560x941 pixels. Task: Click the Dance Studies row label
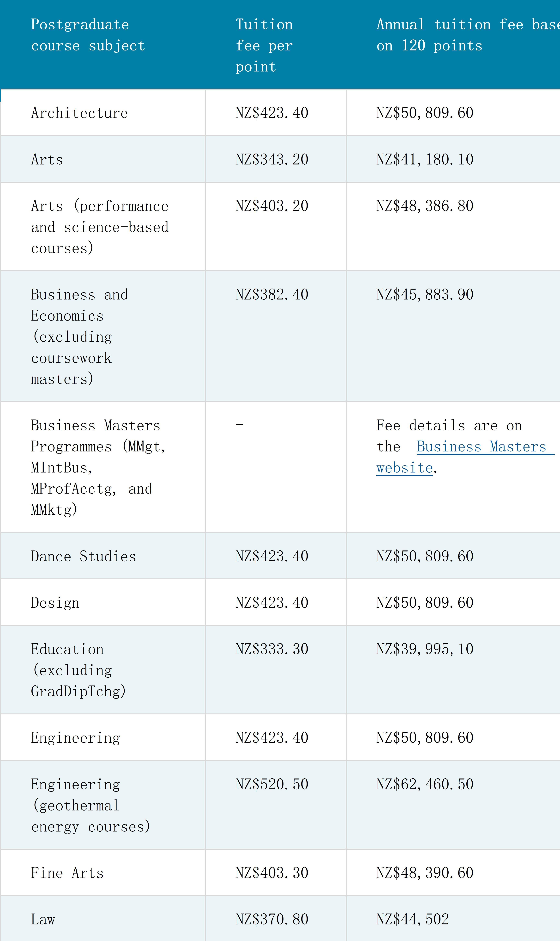83,556
